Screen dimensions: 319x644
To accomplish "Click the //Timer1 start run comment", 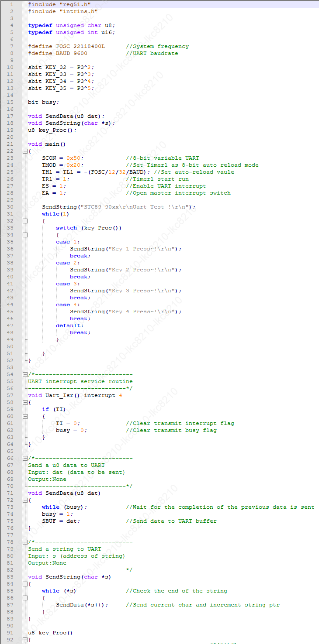I will pyautogui.click(x=157, y=179).
